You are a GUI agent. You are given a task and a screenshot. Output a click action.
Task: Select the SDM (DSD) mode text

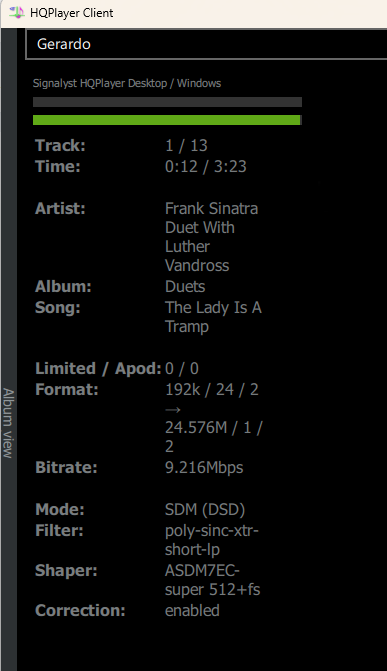[x=205, y=509]
